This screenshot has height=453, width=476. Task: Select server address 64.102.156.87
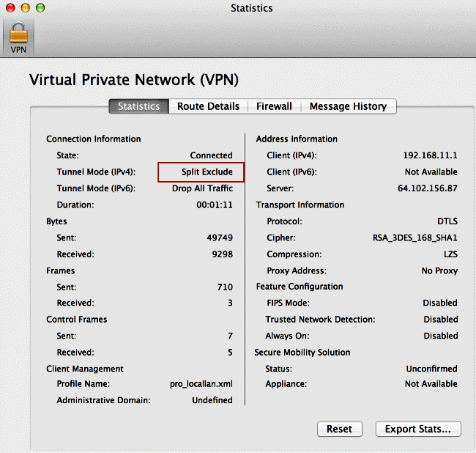coord(428,188)
